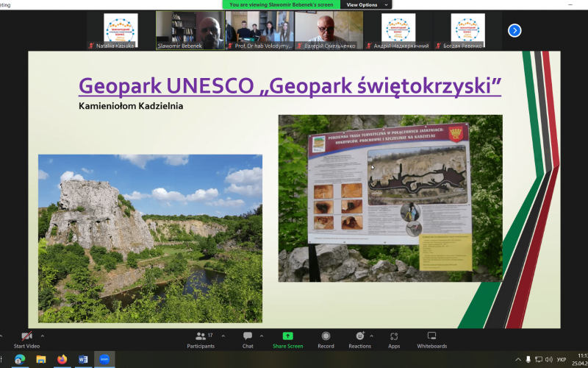
Task: Open the Participants panel
Action: [x=201, y=340]
